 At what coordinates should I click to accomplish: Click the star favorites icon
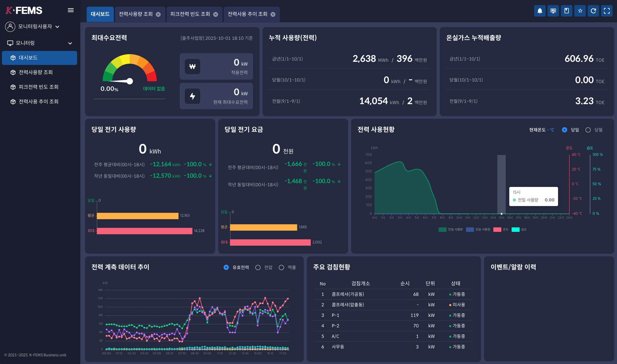click(580, 11)
